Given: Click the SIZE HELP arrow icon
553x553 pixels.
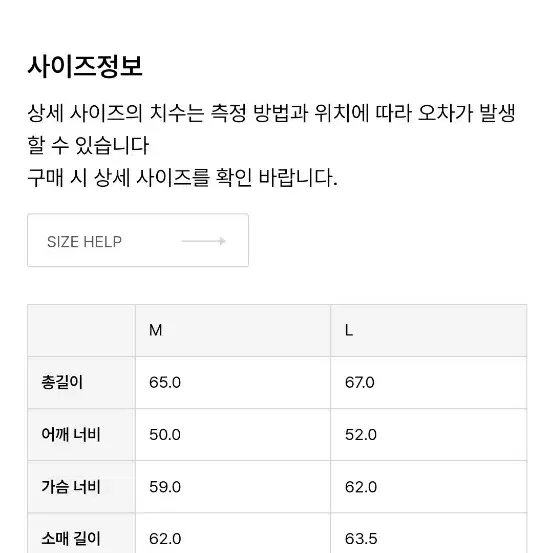Looking at the screenshot, I should tap(204, 241).
